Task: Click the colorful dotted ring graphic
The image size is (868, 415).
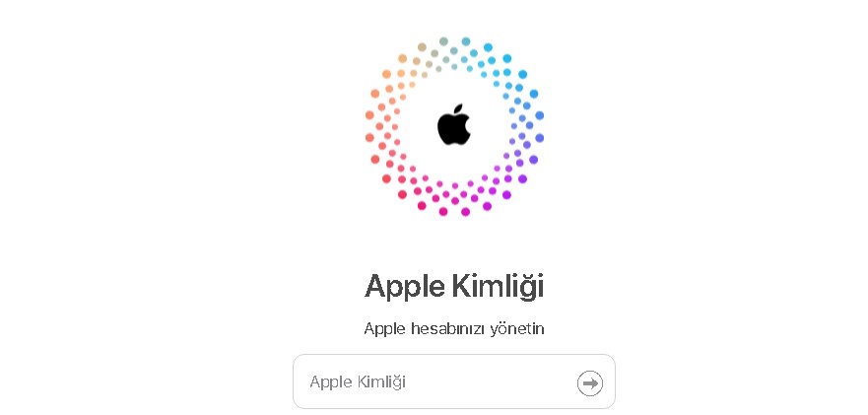Action: pyautogui.click(x=454, y=126)
